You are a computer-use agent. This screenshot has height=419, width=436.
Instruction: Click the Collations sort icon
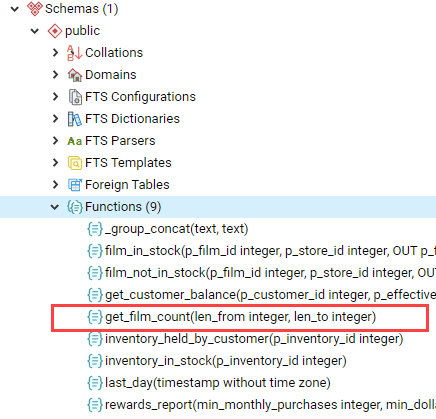[74, 53]
